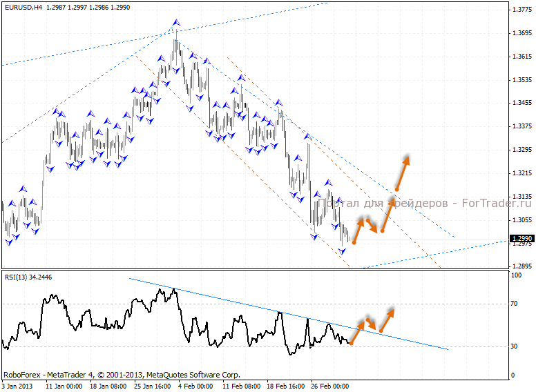Image resolution: width=536 pixels, height=392 pixels.
Task: Click the 18 Feb 16:00 time axis label
Action: [286, 386]
